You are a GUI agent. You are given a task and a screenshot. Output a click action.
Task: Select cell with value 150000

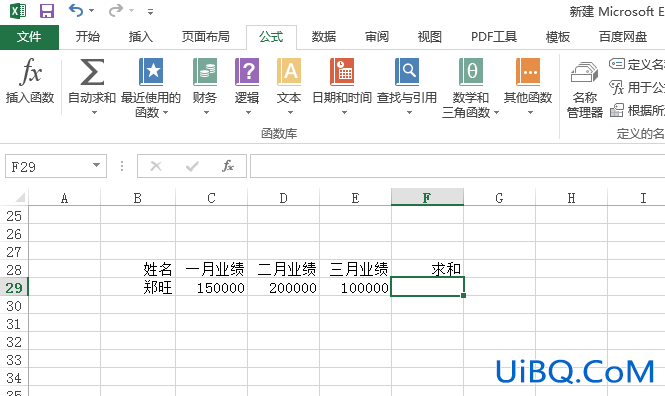[x=211, y=287]
